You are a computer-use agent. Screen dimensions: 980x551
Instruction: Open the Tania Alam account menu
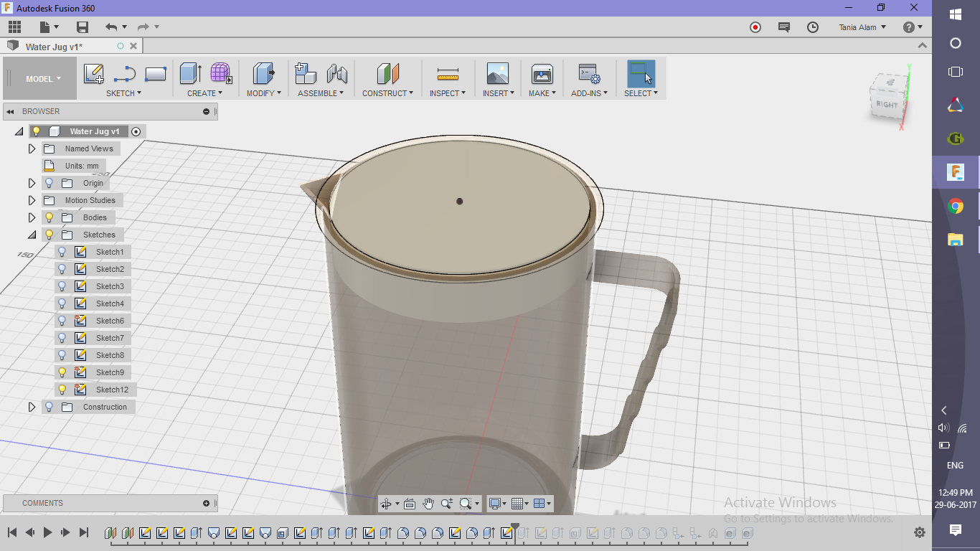point(862,27)
